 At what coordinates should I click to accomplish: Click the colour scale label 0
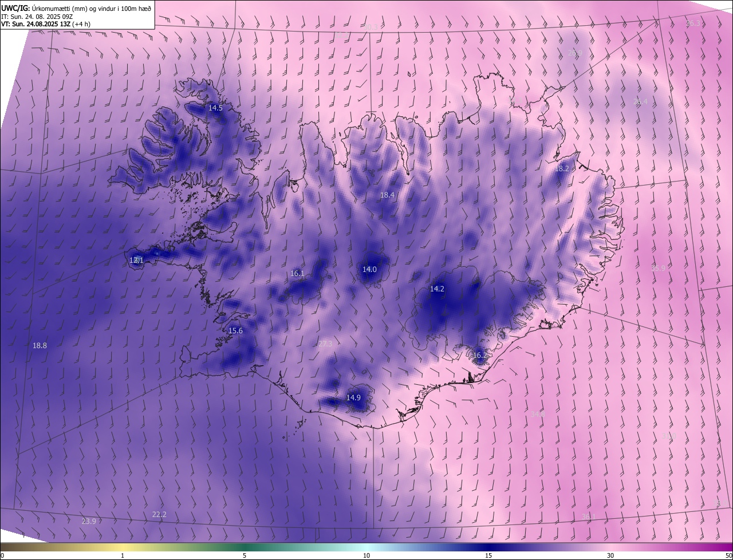click(x=2, y=555)
